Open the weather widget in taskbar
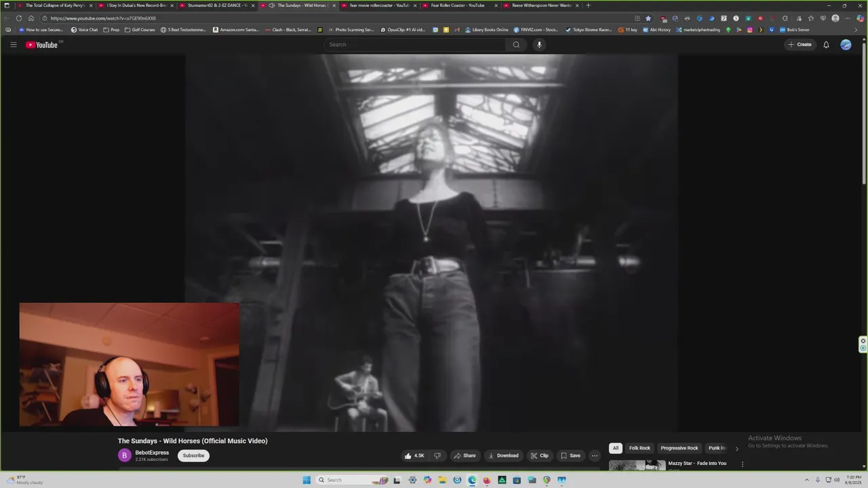This screenshot has height=488, width=868. pyautogui.click(x=26, y=480)
